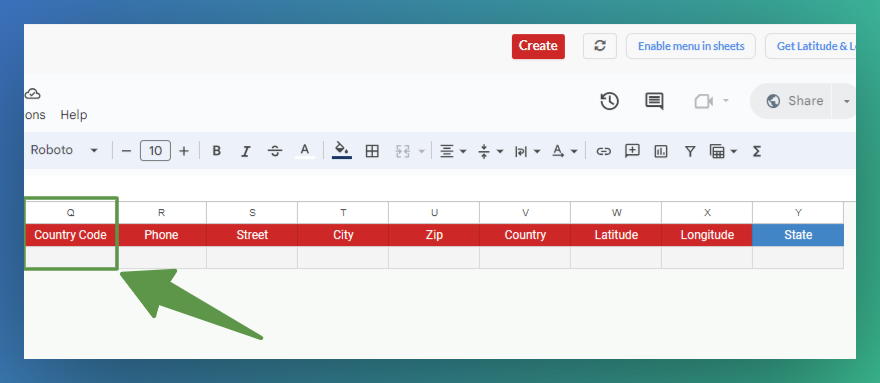
Task: Expand the Share options arrow
Action: point(846,101)
